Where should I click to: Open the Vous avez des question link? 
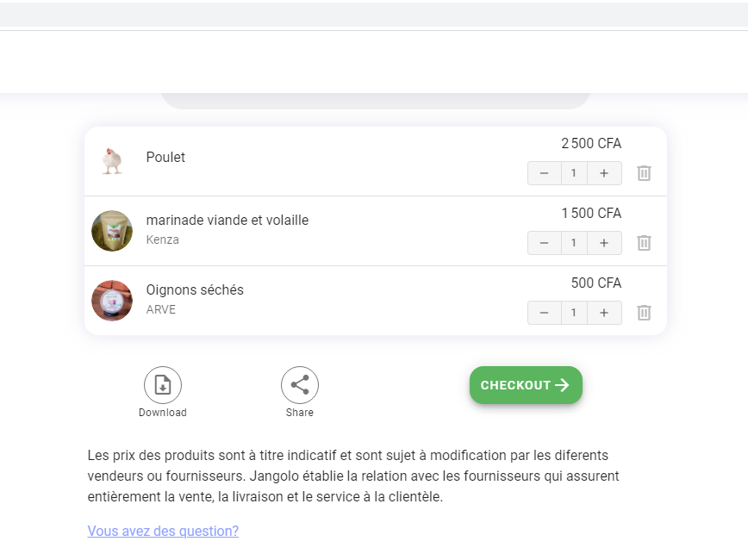point(163,531)
